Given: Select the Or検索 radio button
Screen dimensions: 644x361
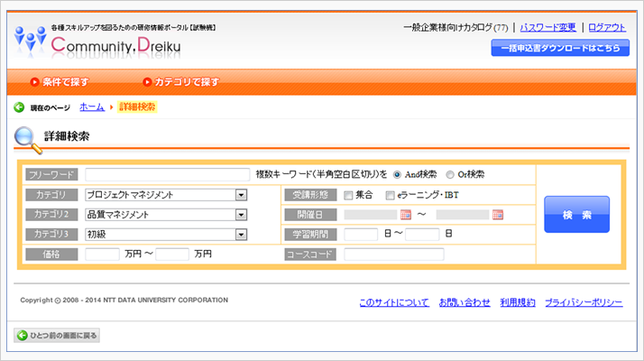Looking at the screenshot, I should coord(450,175).
